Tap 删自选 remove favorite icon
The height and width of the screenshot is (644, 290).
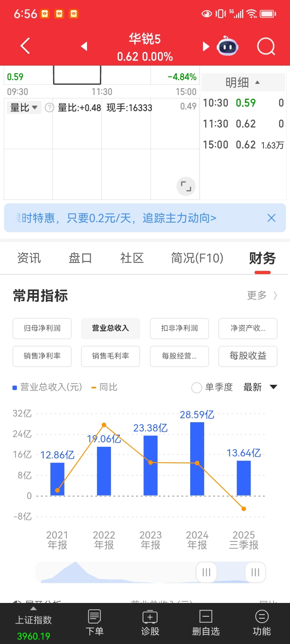tap(206, 622)
